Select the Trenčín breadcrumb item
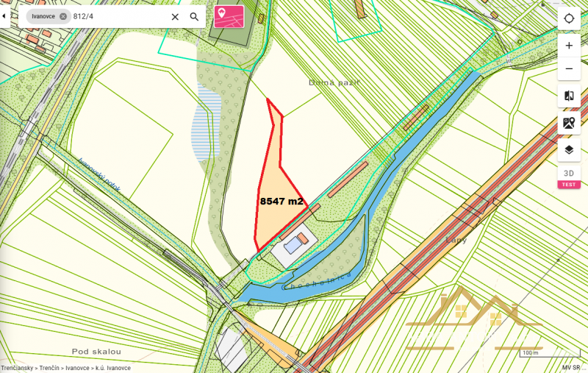This screenshot has height=373, width=588. pos(49,368)
